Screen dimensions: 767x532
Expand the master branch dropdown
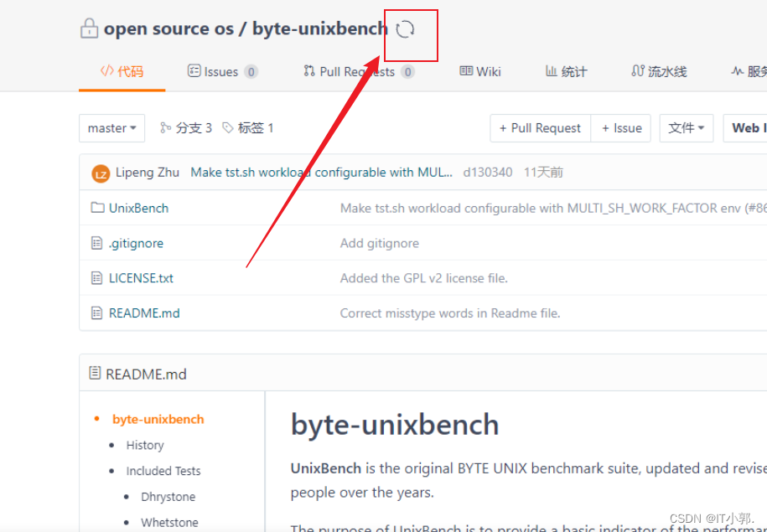coord(112,128)
